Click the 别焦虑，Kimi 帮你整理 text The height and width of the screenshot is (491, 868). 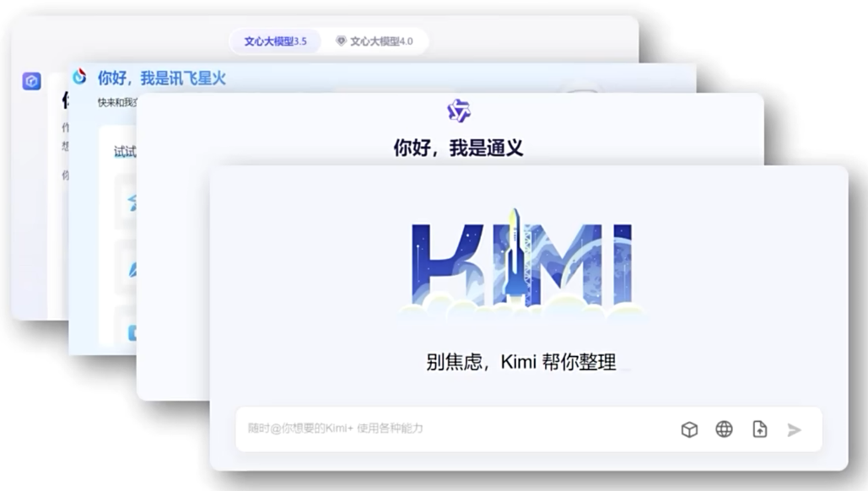[521, 362]
